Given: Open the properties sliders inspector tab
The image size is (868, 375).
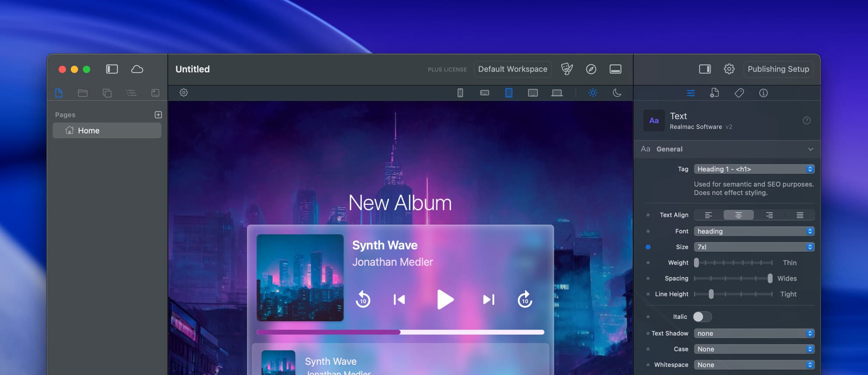Looking at the screenshot, I should pos(691,93).
